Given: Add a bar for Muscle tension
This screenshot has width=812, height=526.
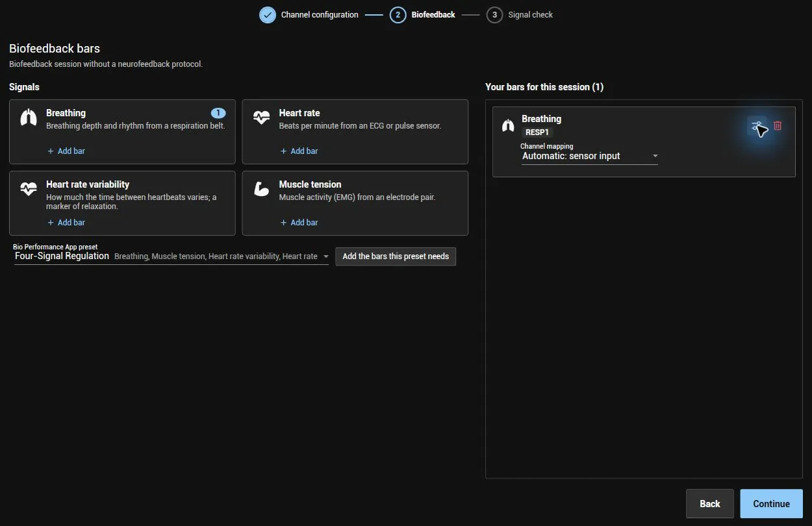Looking at the screenshot, I should [299, 222].
